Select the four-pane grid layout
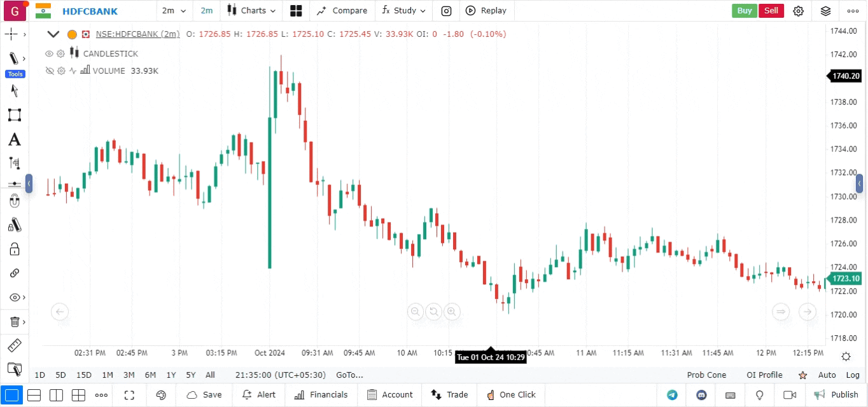Image resolution: width=868 pixels, height=407 pixels. pos(78,395)
